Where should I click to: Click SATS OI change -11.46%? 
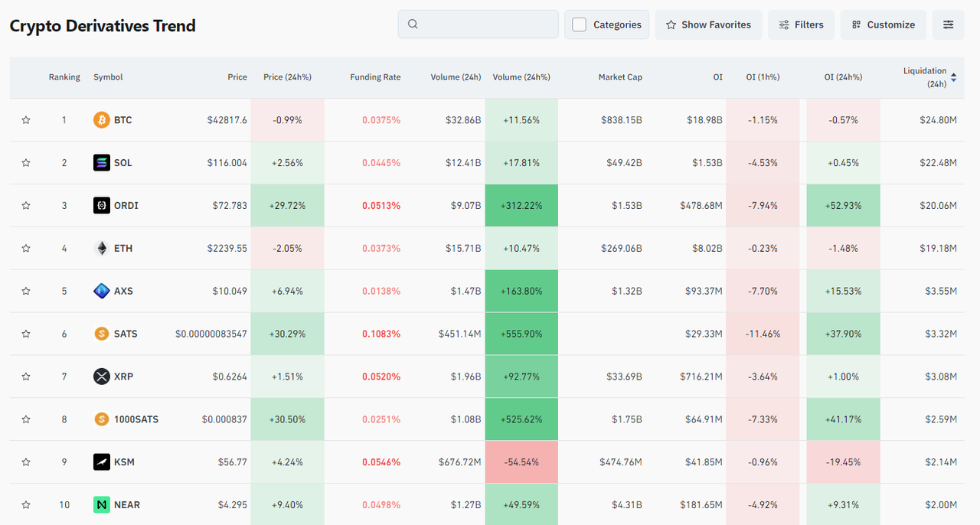click(763, 334)
